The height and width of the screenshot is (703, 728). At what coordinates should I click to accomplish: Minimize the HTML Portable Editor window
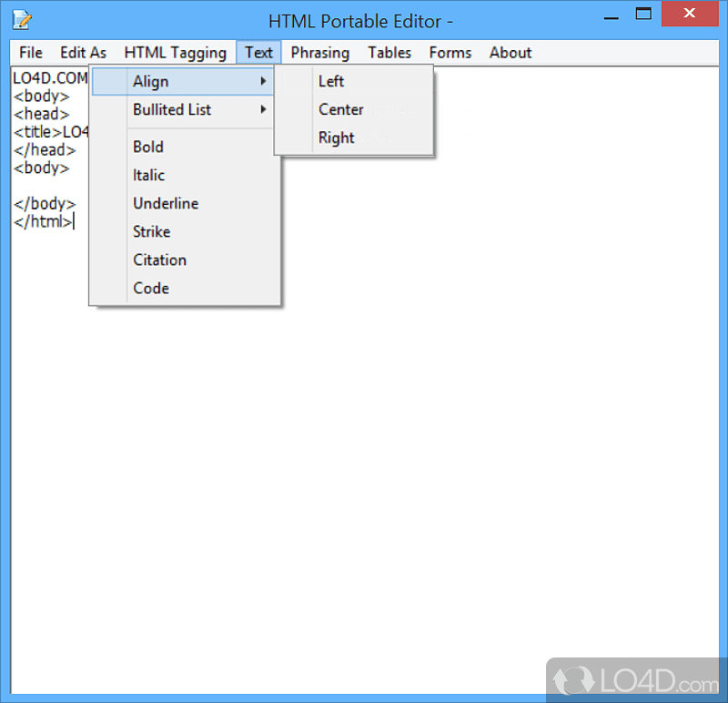(x=611, y=16)
